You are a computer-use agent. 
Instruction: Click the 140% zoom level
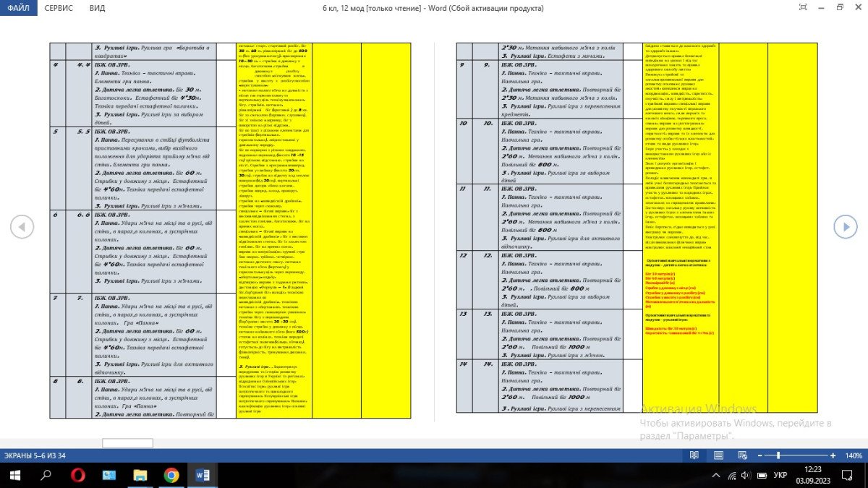point(854,455)
